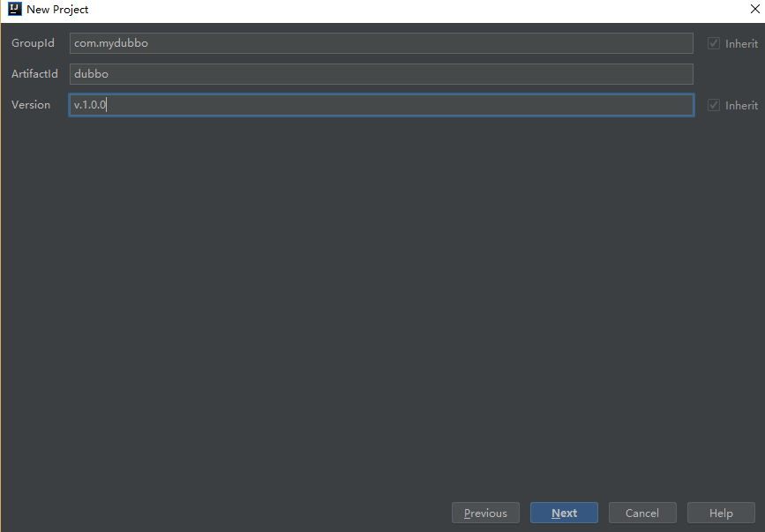Go back with the Previous button
The image size is (765, 532).
[x=485, y=513]
